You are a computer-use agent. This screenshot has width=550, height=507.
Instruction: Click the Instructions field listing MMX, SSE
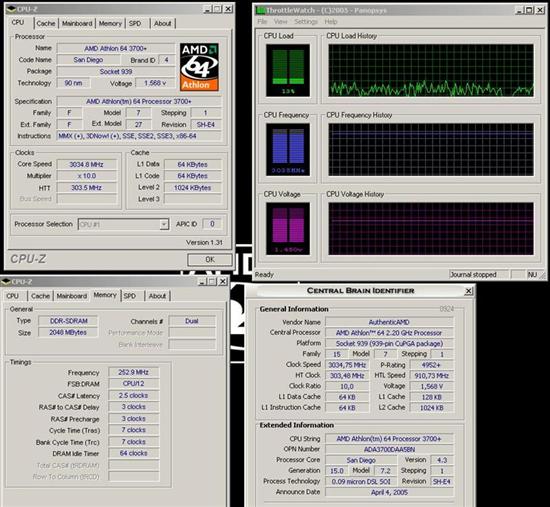tap(139, 136)
